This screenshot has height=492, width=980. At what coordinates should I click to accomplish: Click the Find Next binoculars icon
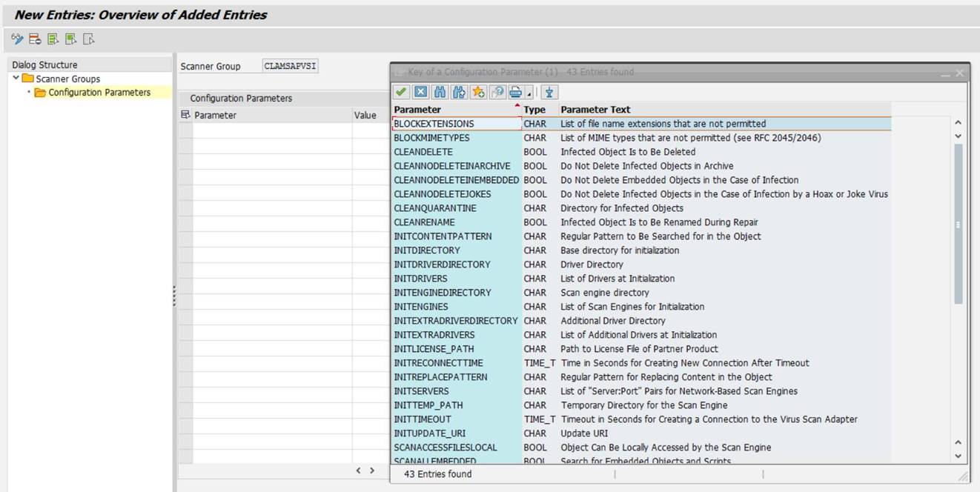tap(459, 92)
